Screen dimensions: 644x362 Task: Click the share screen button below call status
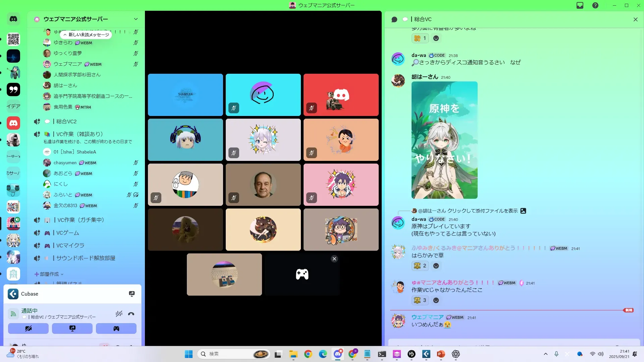click(72, 328)
